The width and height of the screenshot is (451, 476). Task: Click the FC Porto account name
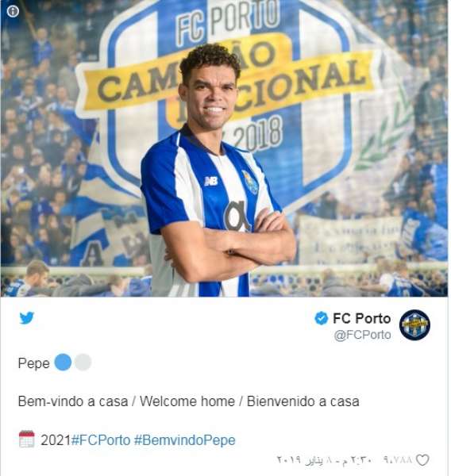(x=361, y=318)
